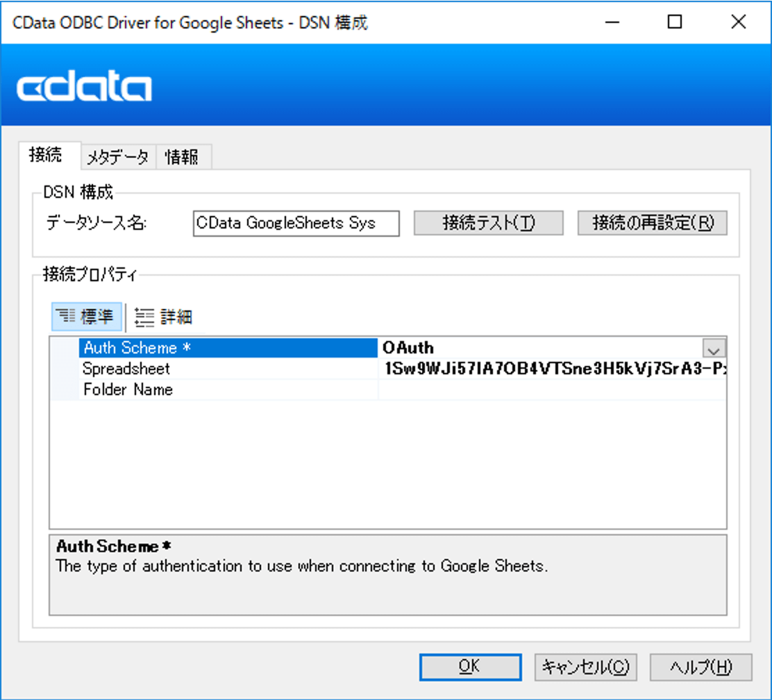Viewport: 772px width, 700px height.
Task: Click the データソース名 input field
Action: click(296, 223)
